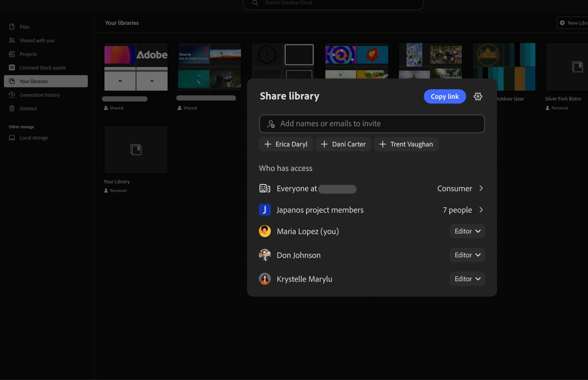Click the invite names or emails field

(372, 124)
